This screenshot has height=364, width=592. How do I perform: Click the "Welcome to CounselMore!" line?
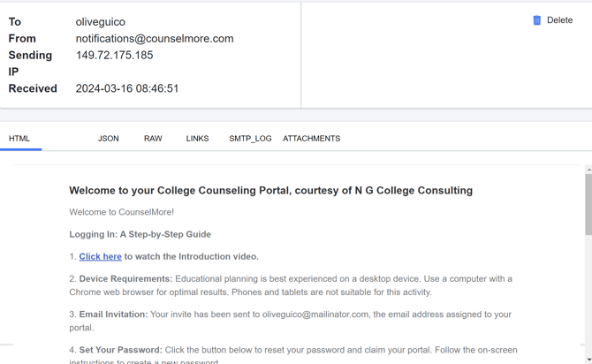(x=122, y=212)
